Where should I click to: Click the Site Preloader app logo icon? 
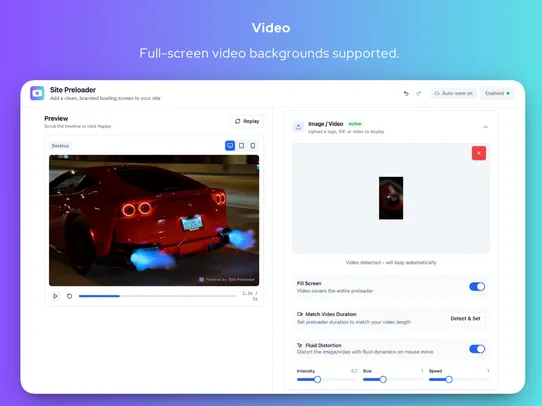[37, 93]
